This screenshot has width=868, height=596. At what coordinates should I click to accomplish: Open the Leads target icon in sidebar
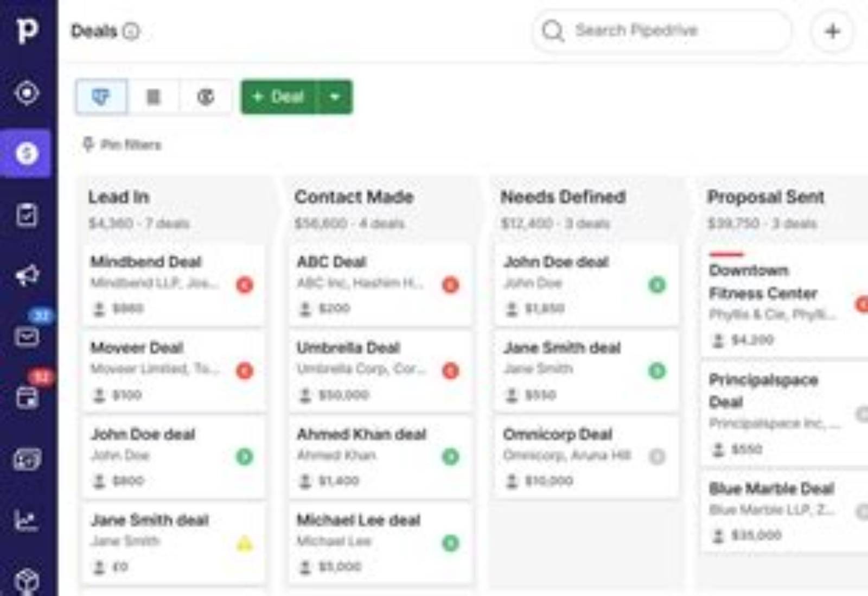[27, 93]
